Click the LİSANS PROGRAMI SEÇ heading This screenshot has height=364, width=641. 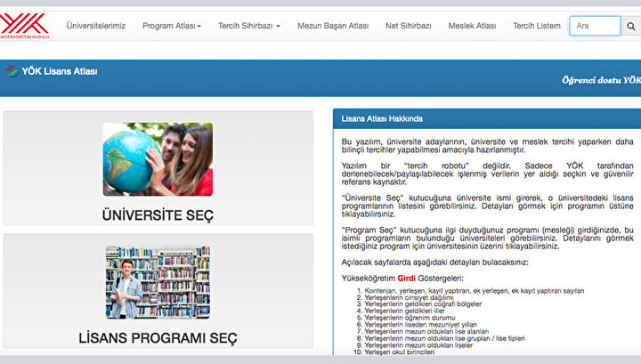[x=158, y=338]
